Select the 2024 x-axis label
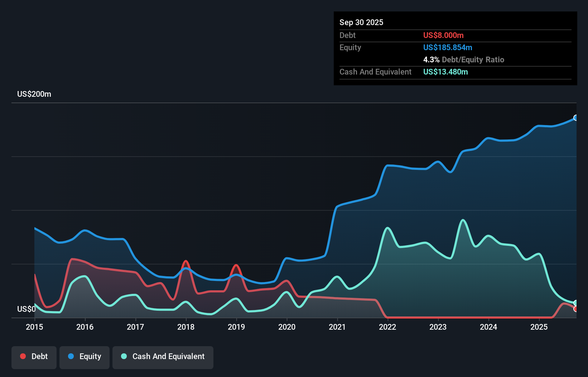The width and height of the screenshot is (588, 377). click(488, 327)
